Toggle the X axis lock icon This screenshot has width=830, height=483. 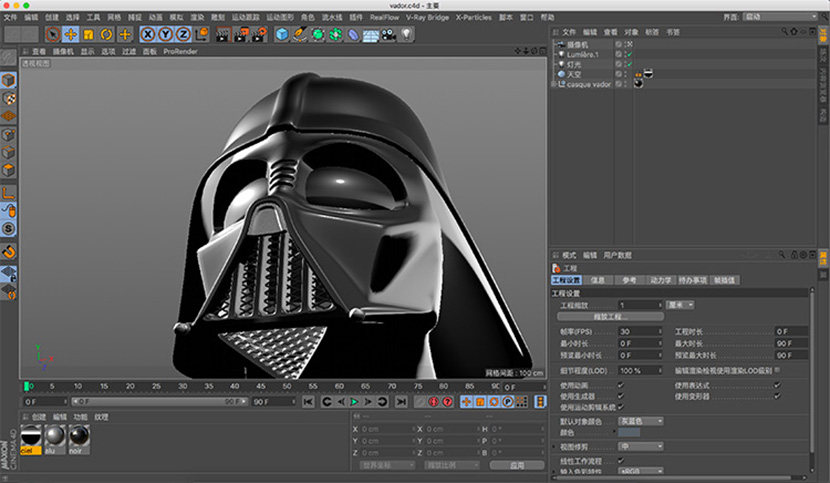click(148, 34)
